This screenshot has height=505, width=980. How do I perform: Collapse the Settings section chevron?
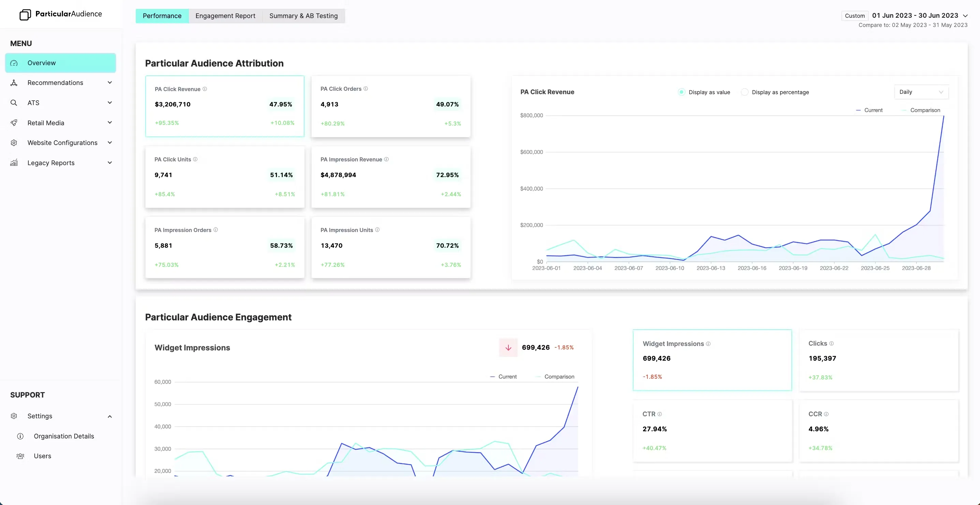(109, 416)
